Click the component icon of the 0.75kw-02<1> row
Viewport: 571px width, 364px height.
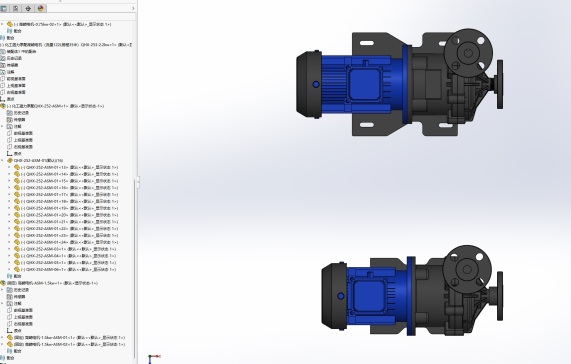pos(10,24)
